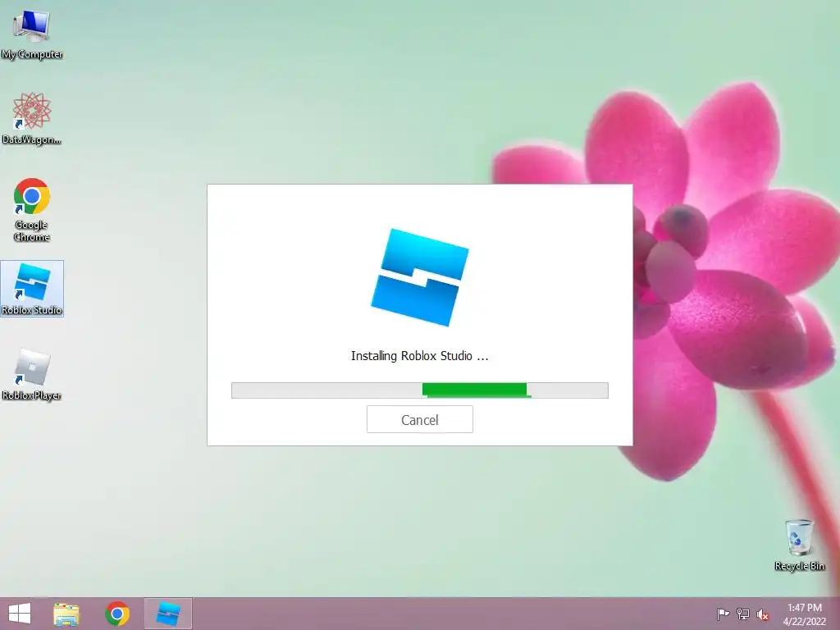Click the installation progress bar

tap(419, 390)
